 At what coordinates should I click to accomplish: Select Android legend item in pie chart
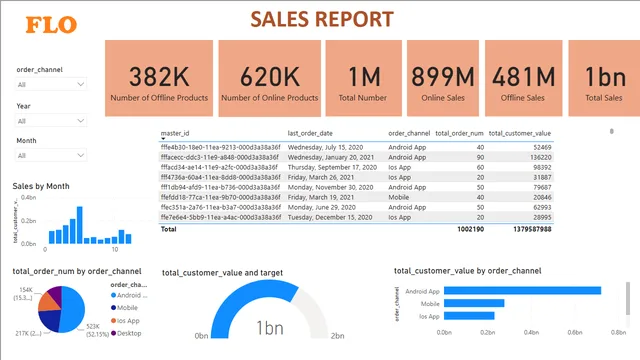point(129,295)
